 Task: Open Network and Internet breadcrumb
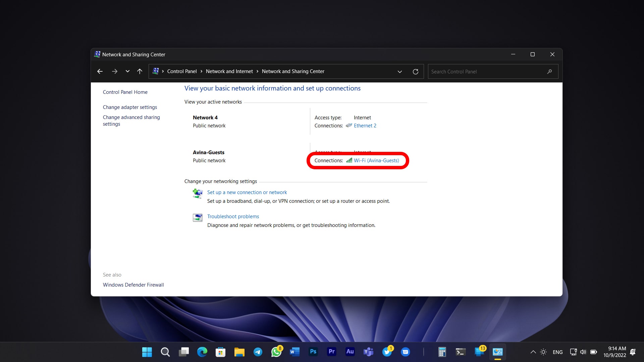point(229,71)
